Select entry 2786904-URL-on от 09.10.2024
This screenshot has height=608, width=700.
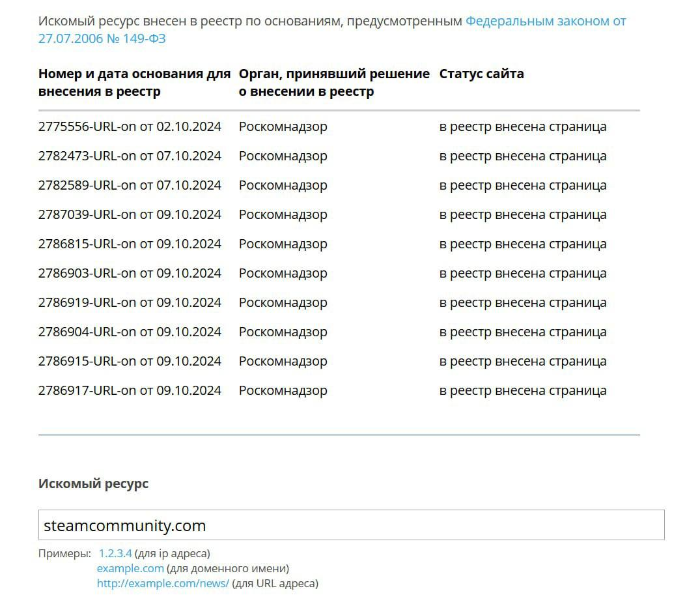click(130, 332)
